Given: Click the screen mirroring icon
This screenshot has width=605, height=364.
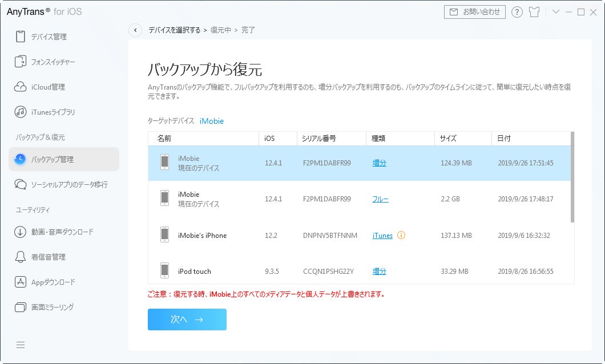Looking at the screenshot, I should [x=20, y=308].
